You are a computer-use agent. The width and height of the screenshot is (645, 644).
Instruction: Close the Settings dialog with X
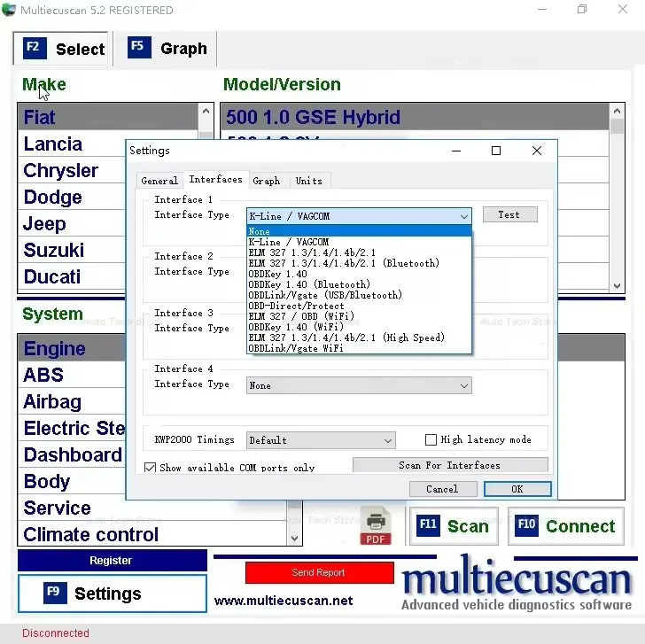[x=537, y=151]
